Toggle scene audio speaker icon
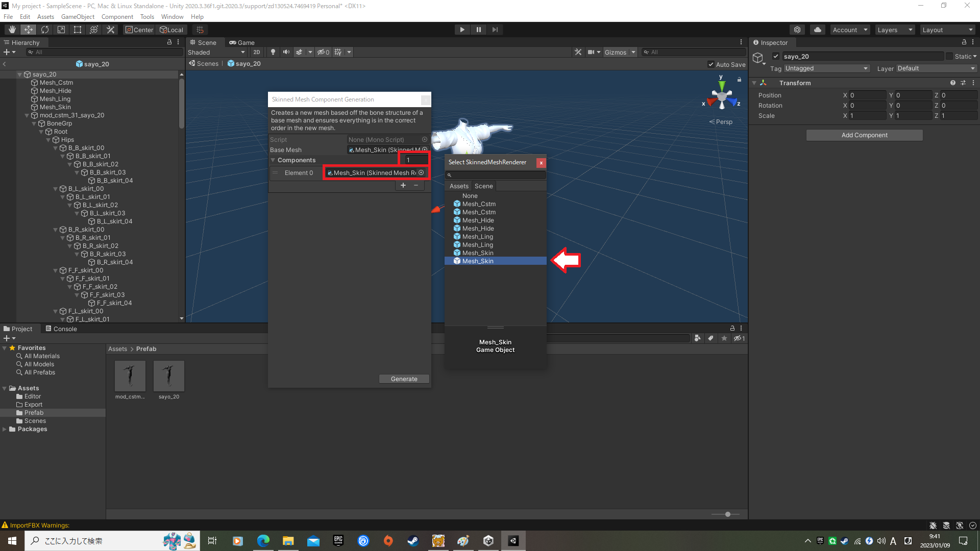The image size is (980, 551). coord(286,52)
